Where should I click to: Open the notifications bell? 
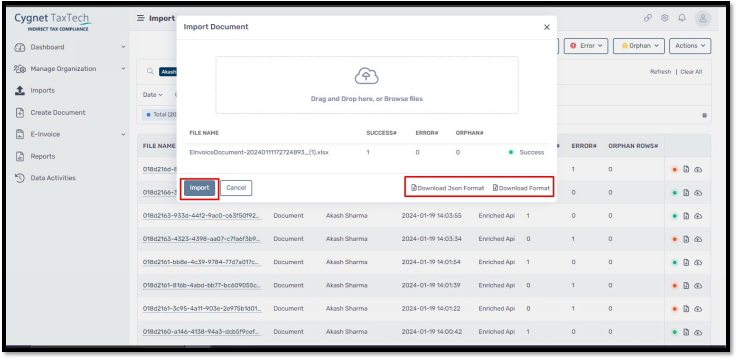coord(682,18)
